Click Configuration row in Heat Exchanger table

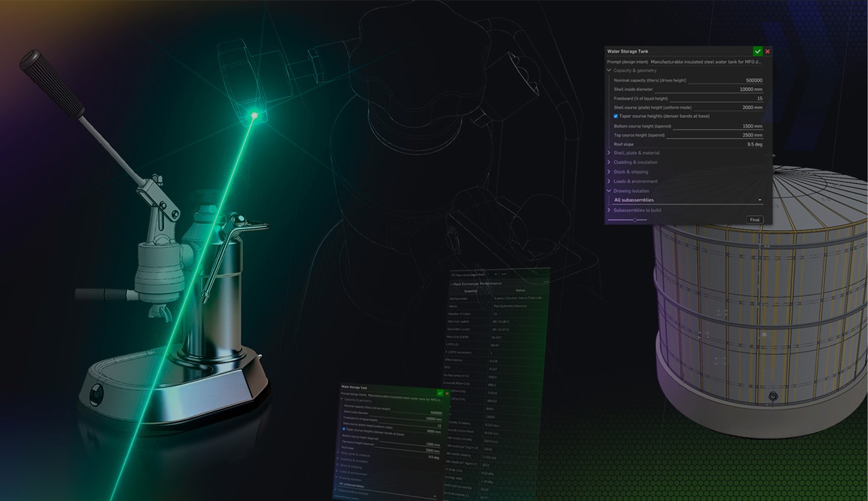click(x=498, y=298)
